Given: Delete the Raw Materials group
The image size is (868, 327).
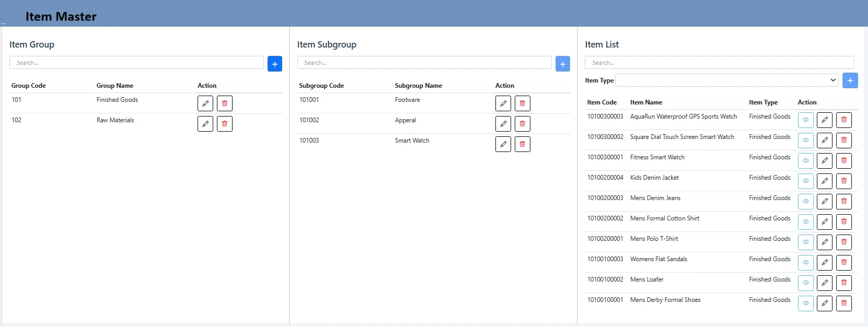Looking at the screenshot, I should pos(225,124).
